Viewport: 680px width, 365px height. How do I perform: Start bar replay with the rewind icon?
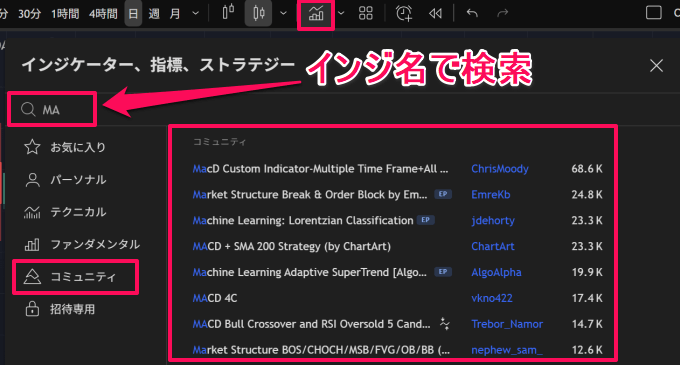point(435,14)
